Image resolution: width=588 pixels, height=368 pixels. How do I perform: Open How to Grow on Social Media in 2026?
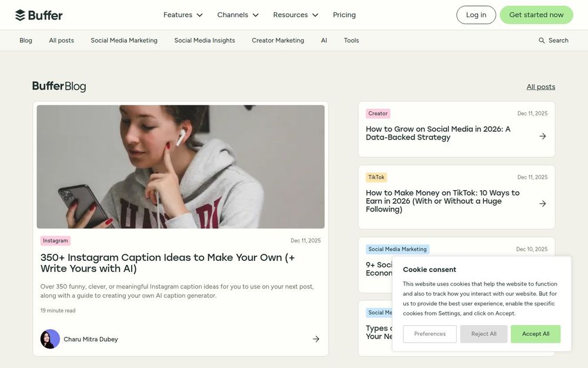[x=438, y=133]
